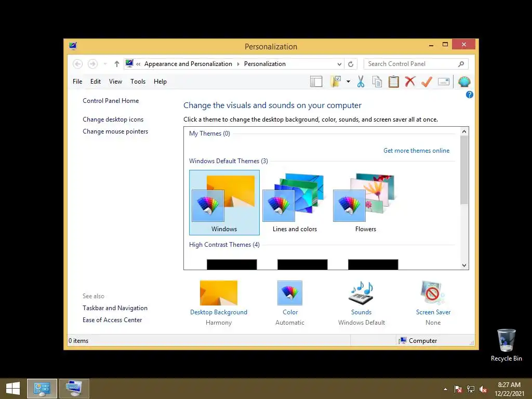Click the double chevron in address bar
532x399 pixels.
[138, 64]
